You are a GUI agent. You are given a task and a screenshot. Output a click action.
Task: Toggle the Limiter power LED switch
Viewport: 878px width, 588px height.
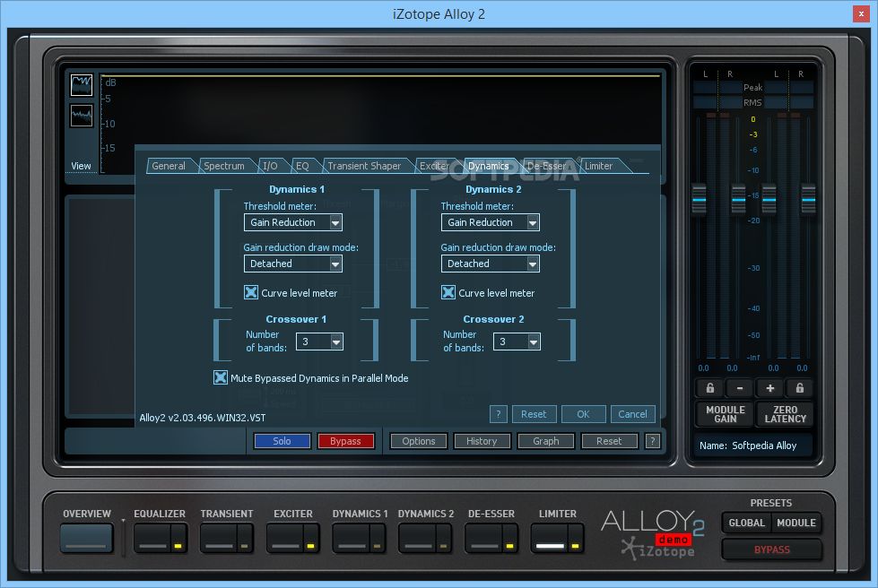pos(576,538)
